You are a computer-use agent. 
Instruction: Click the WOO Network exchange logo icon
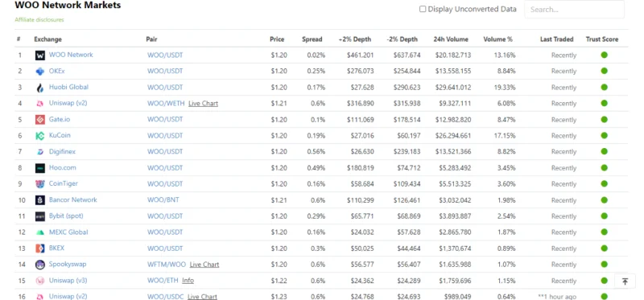click(39, 55)
